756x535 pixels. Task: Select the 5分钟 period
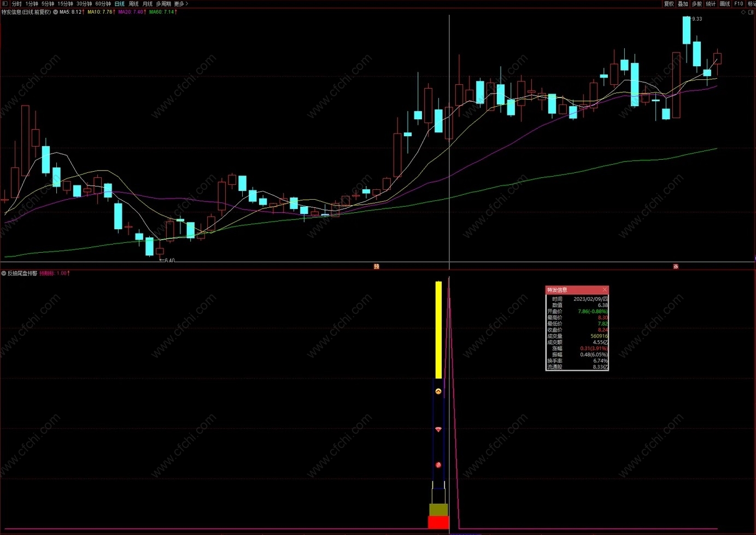pos(48,4)
